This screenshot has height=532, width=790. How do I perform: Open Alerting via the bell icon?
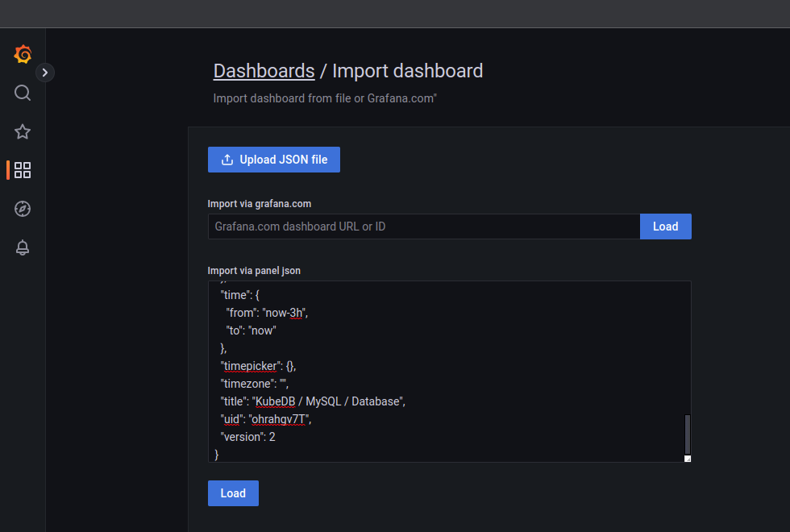tap(23, 247)
